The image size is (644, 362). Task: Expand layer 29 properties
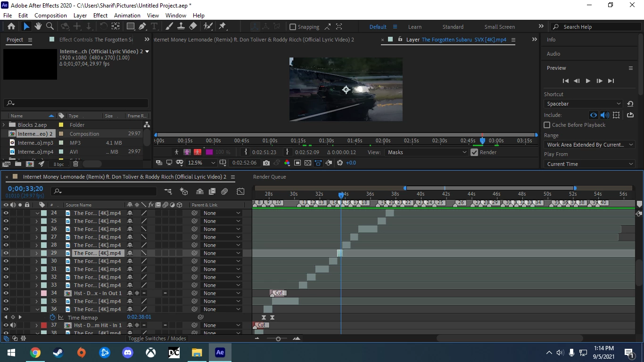pyautogui.click(x=37, y=253)
